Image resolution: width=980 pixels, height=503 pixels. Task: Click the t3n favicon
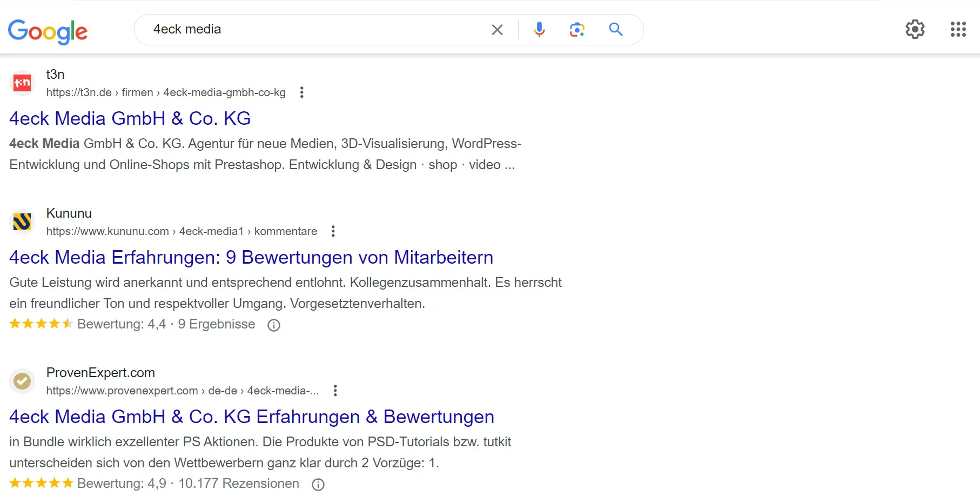pyautogui.click(x=22, y=83)
